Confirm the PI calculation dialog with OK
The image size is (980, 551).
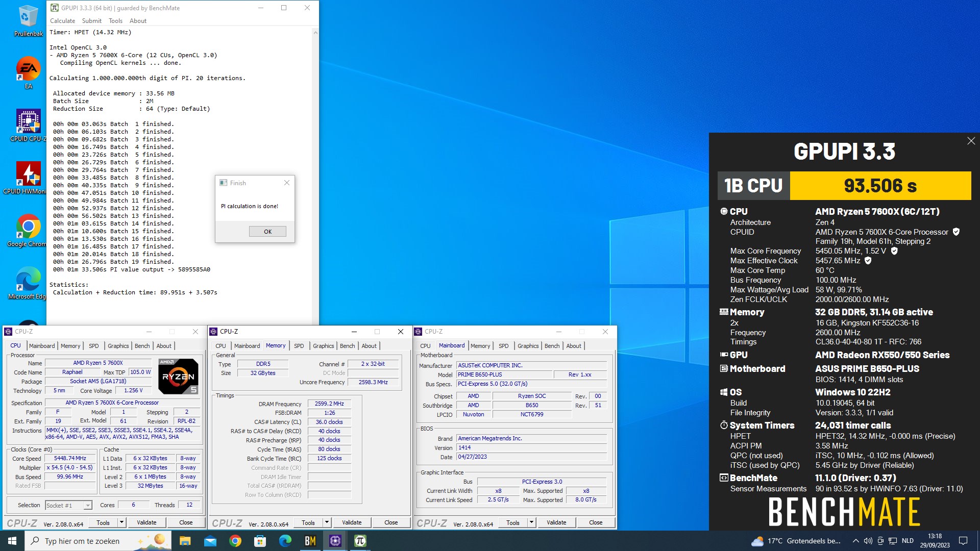[267, 232]
